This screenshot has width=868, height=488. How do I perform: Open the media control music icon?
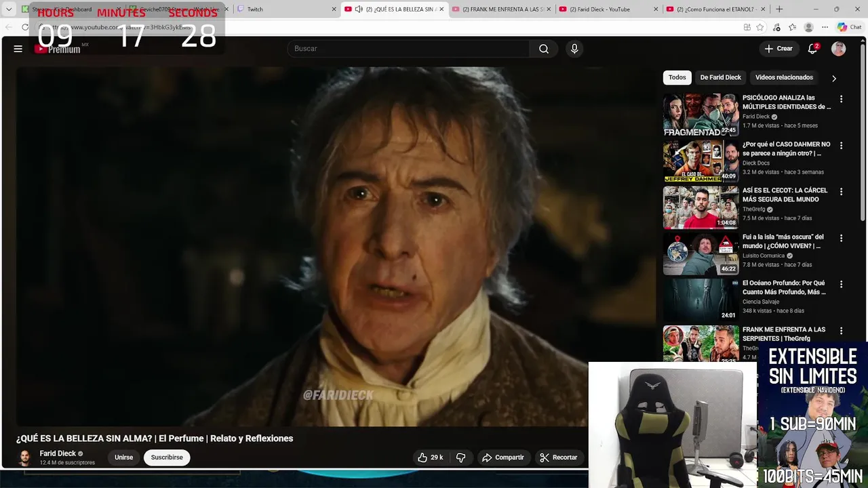pyautogui.click(x=776, y=27)
